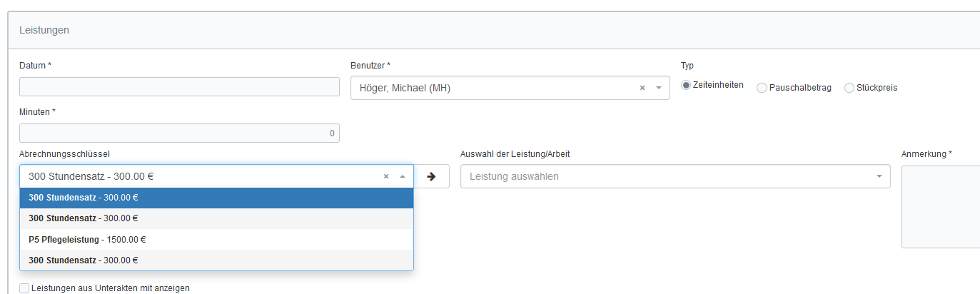Expand the Leistung auswählen dropdown arrow

[x=879, y=176]
